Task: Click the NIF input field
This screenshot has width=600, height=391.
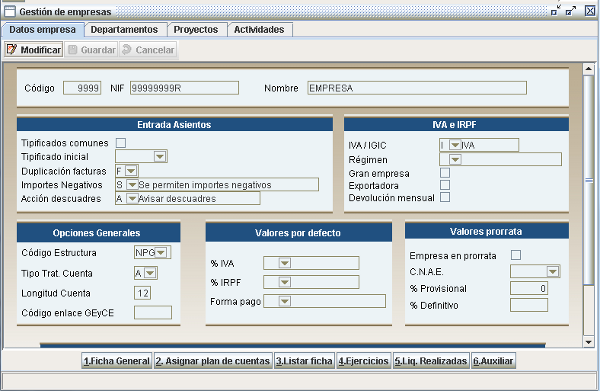Action: [184, 88]
